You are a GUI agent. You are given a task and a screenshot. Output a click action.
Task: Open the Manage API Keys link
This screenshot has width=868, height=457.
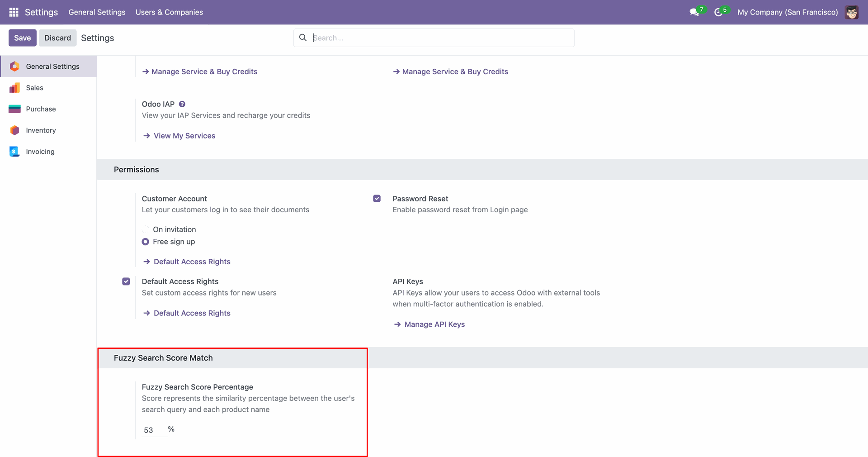[434, 324]
